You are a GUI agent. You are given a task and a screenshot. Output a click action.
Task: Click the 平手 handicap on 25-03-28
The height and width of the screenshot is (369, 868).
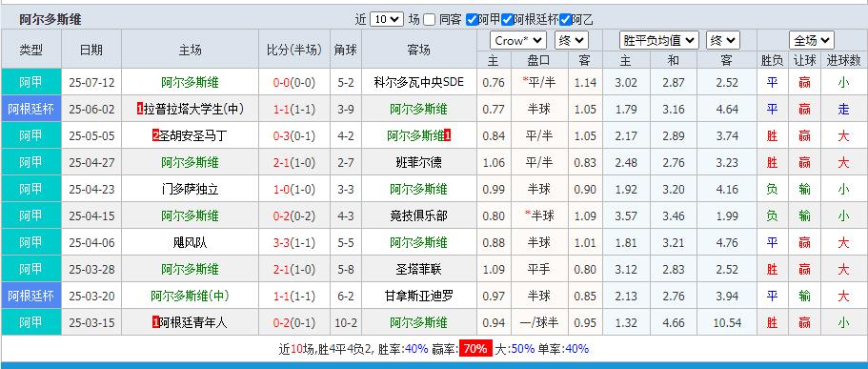point(538,269)
